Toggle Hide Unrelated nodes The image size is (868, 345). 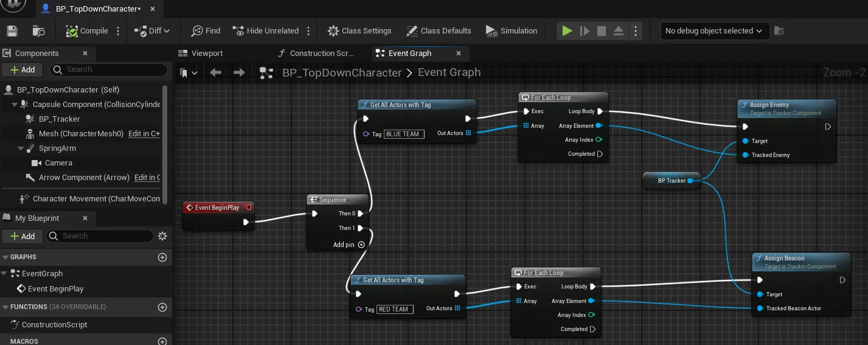[265, 31]
